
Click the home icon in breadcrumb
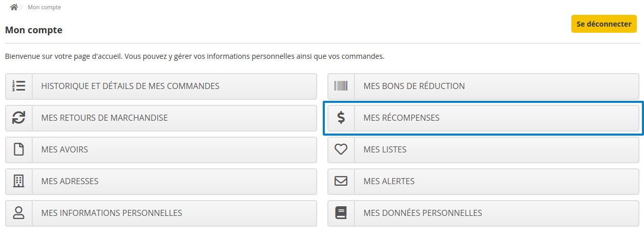point(14,7)
